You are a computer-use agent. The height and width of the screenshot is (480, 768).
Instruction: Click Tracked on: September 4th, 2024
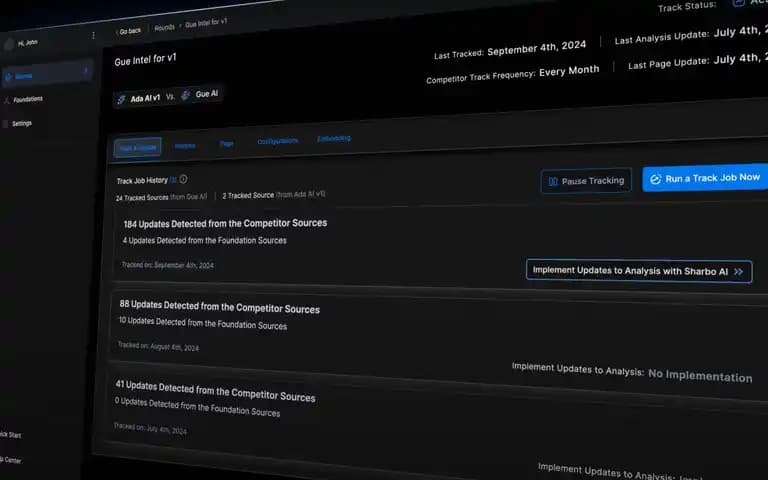(168, 265)
